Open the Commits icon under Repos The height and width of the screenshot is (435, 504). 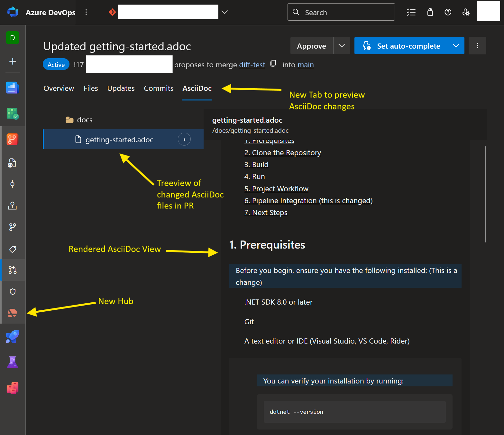tap(13, 184)
